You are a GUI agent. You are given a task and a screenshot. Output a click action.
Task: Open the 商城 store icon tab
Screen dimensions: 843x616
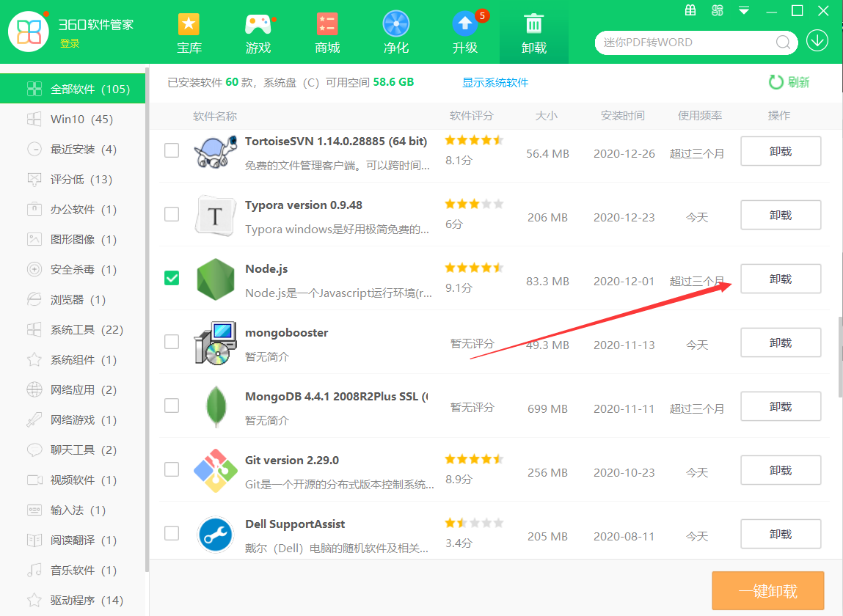(x=327, y=34)
